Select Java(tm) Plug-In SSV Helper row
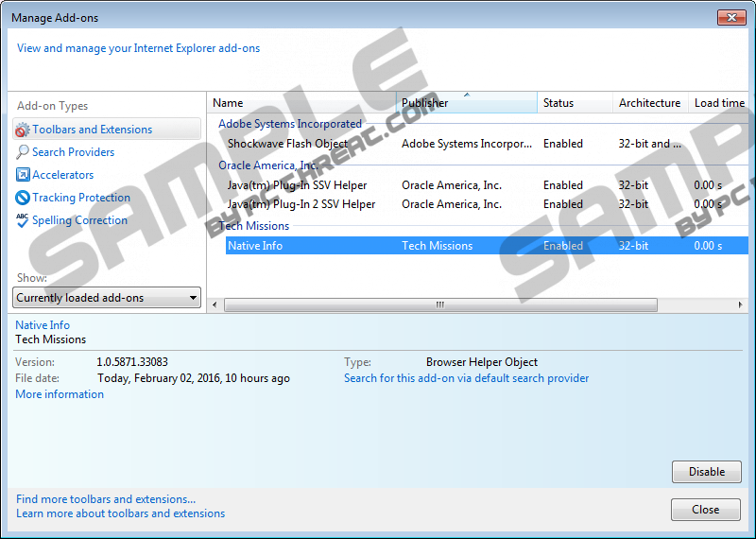Screen dimensions: 756x539 tap(297, 185)
